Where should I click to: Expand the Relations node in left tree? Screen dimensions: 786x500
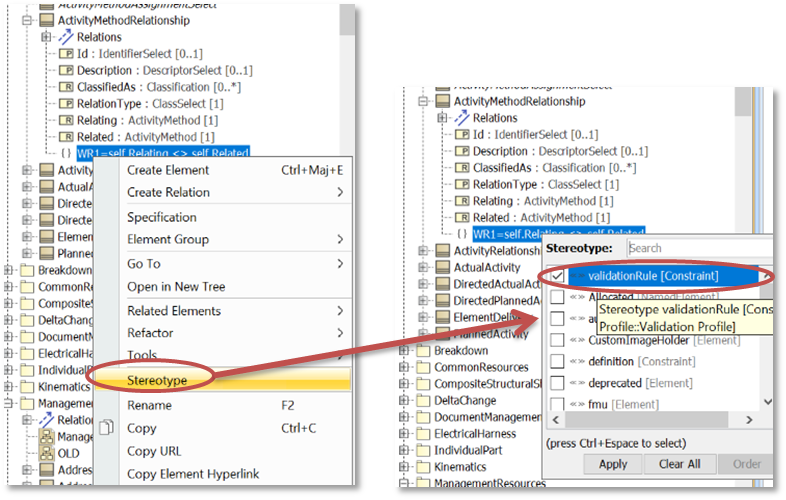click(45, 37)
